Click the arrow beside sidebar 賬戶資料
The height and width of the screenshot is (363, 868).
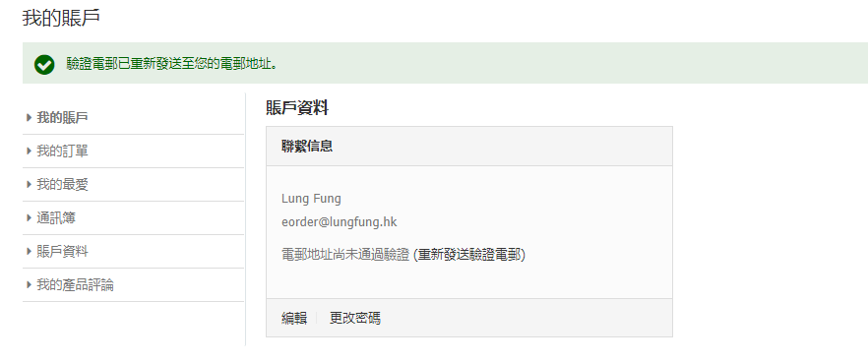click(x=29, y=252)
